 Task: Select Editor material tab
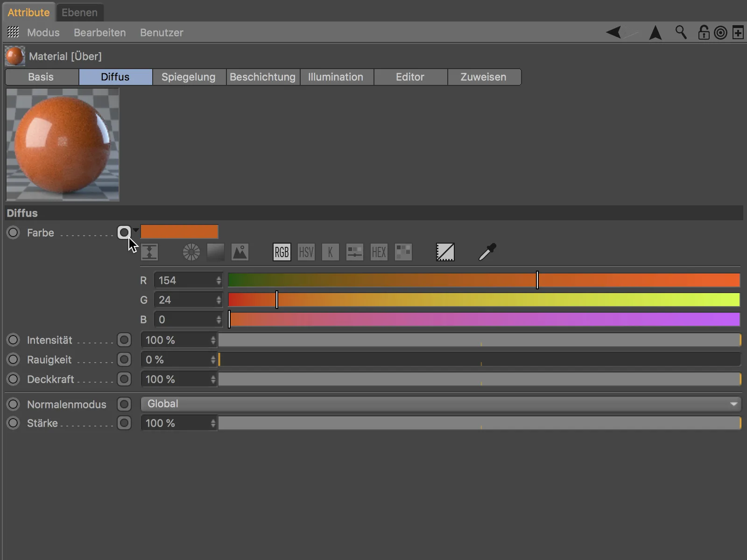tap(410, 77)
